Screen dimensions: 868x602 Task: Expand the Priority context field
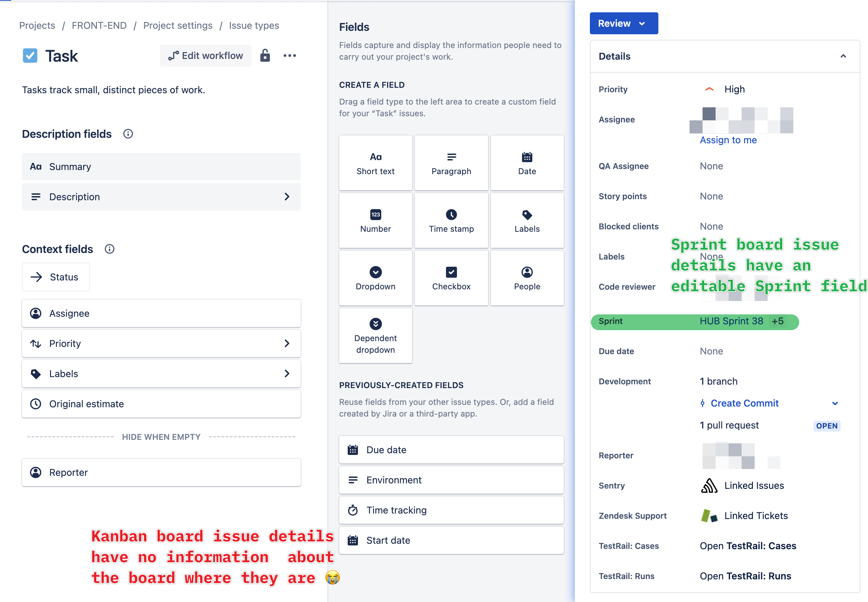[287, 344]
